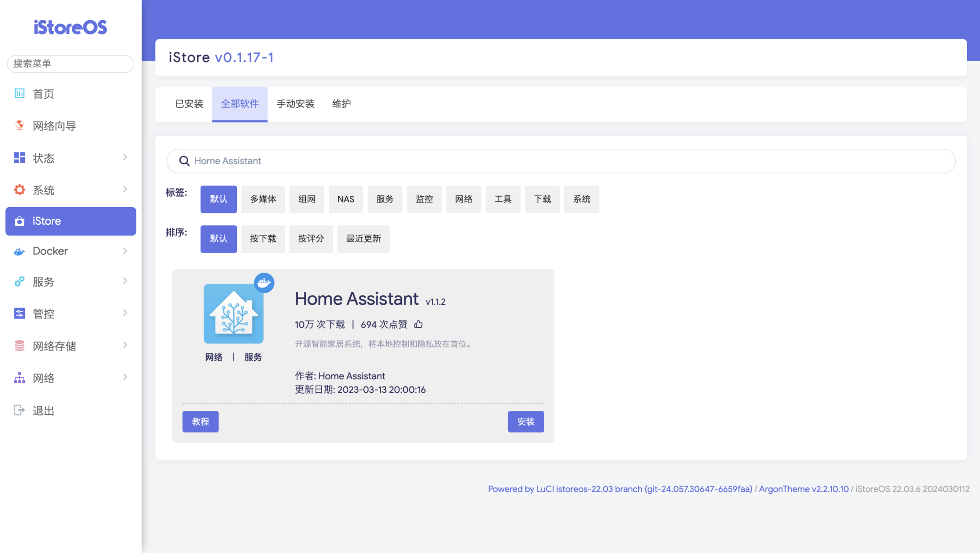
Task: Click the Docker badge on Home Assistant icon
Action: [x=264, y=283]
